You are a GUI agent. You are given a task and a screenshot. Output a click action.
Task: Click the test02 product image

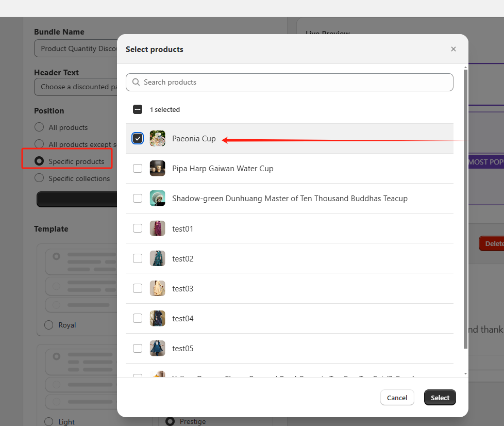157,258
